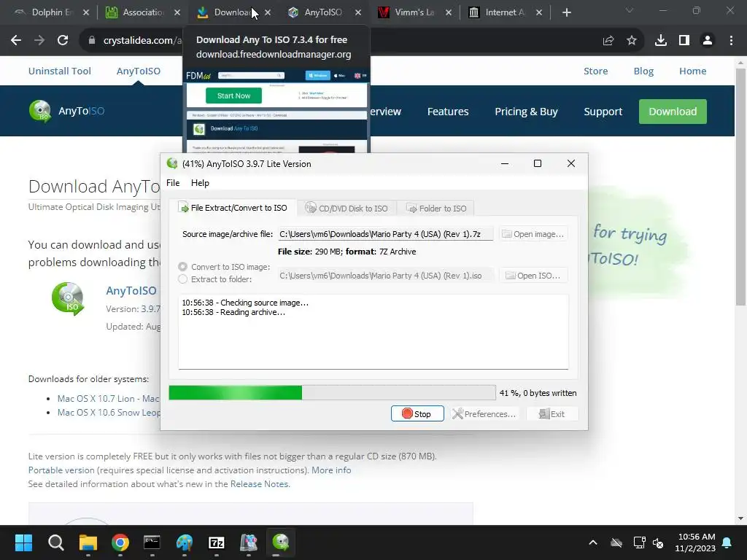Open the Blog link

tap(643, 71)
